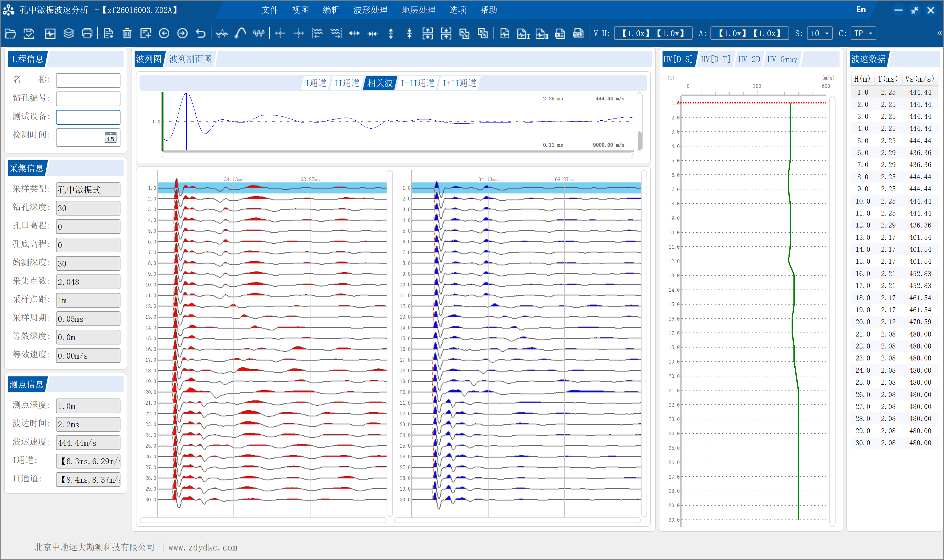Switch to the I+II通道 waveform tab
944x560 pixels.
(459, 83)
